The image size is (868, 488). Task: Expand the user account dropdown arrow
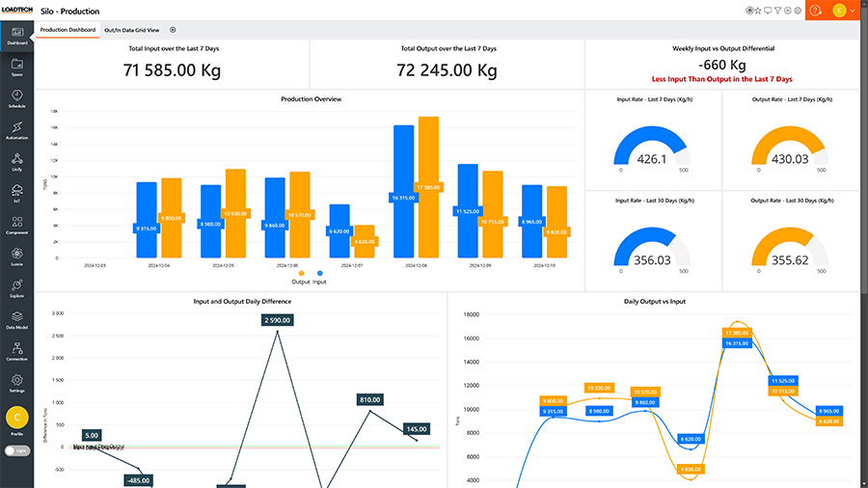[x=853, y=11]
